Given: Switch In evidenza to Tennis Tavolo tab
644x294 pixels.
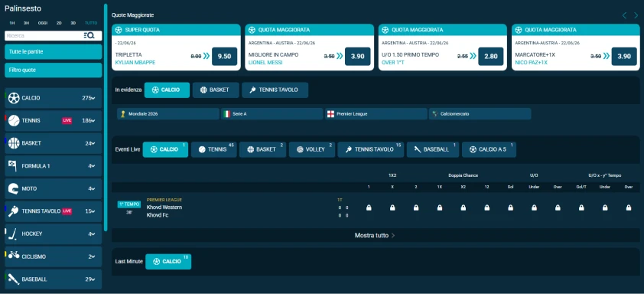Looking at the screenshot, I should 275,90.
